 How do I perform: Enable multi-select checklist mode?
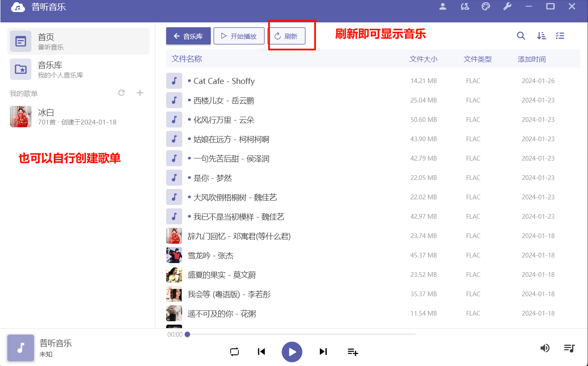click(560, 36)
